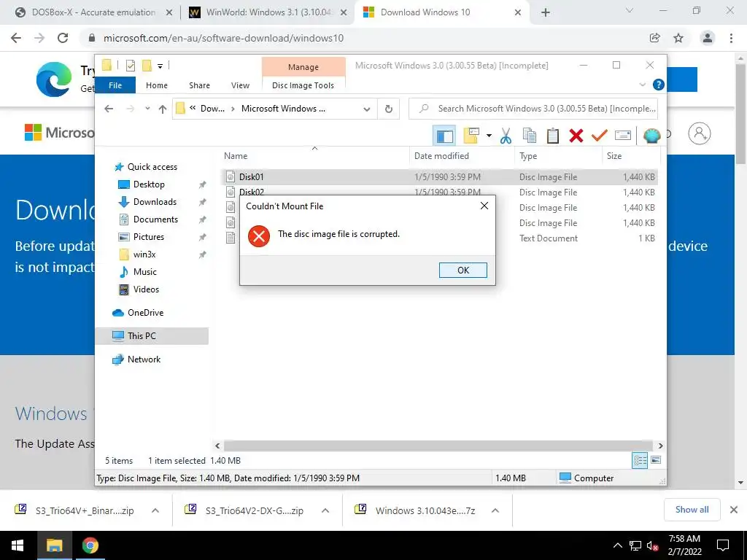Sort by Name column header
Screen dimensions: 747x560
pyautogui.click(x=314, y=156)
